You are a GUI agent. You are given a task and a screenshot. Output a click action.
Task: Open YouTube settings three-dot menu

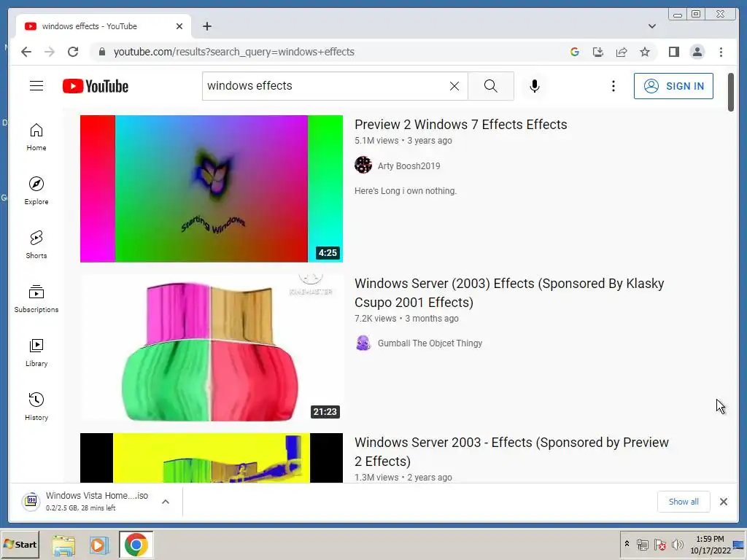613,86
